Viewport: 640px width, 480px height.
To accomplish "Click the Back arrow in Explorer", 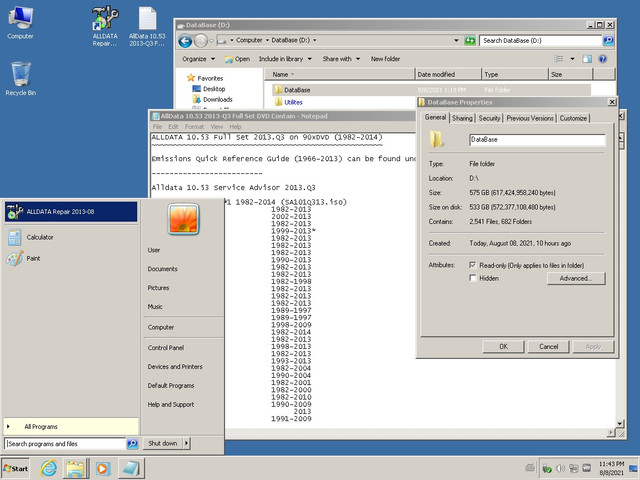I will point(185,41).
